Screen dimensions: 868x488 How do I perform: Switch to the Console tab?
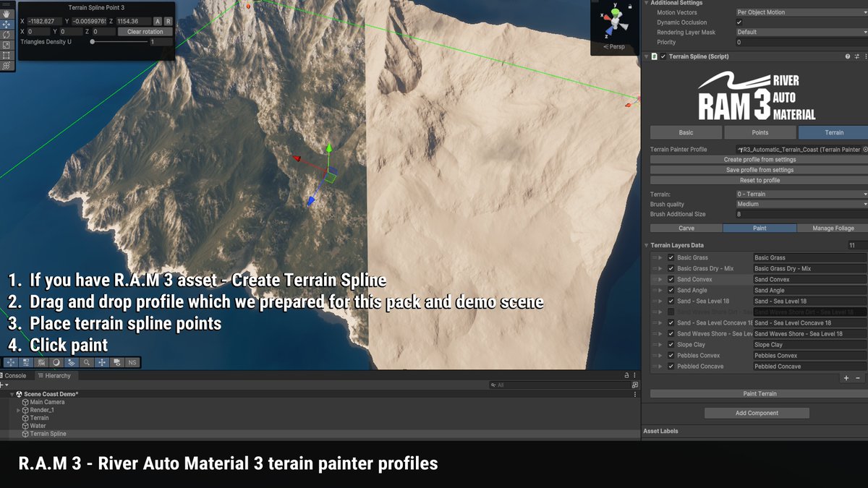click(x=14, y=375)
